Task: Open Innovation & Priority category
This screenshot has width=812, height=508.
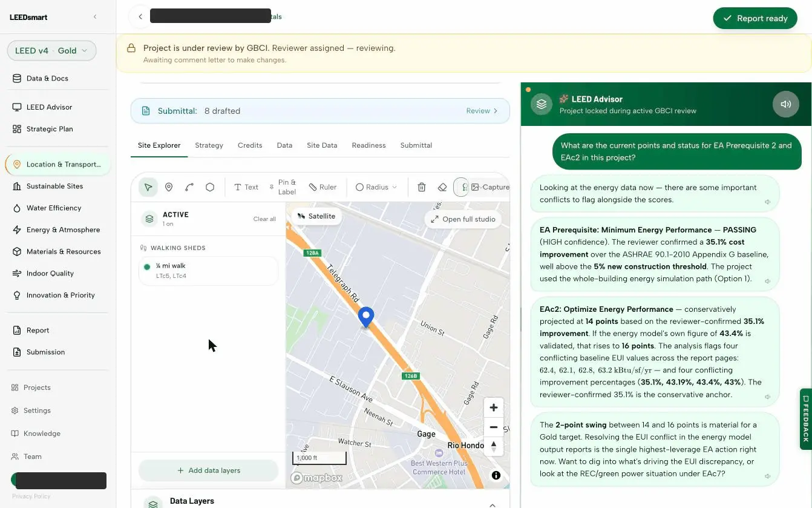Action: (61, 295)
